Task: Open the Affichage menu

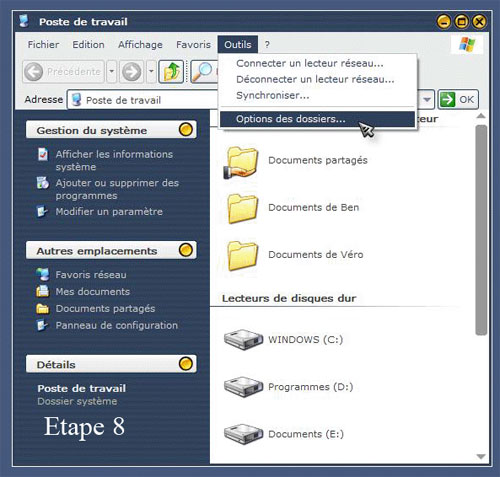Action: tap(140, 44)
